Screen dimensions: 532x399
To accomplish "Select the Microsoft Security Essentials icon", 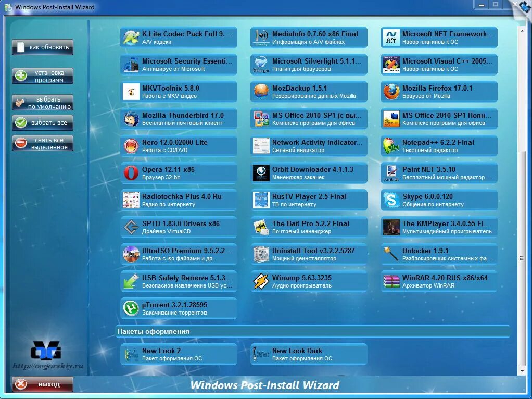I will click(x=131, y=65).
